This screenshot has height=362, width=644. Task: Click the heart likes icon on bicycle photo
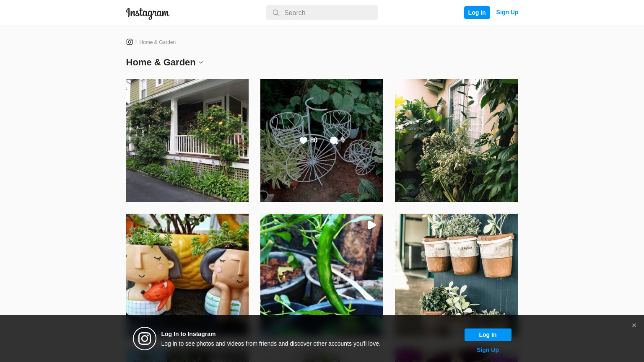pyautogui.click(x=304, y=140)
